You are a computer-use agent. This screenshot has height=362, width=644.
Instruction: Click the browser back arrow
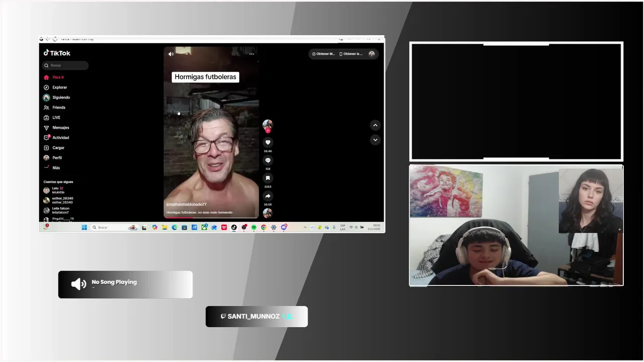[47, 39]
